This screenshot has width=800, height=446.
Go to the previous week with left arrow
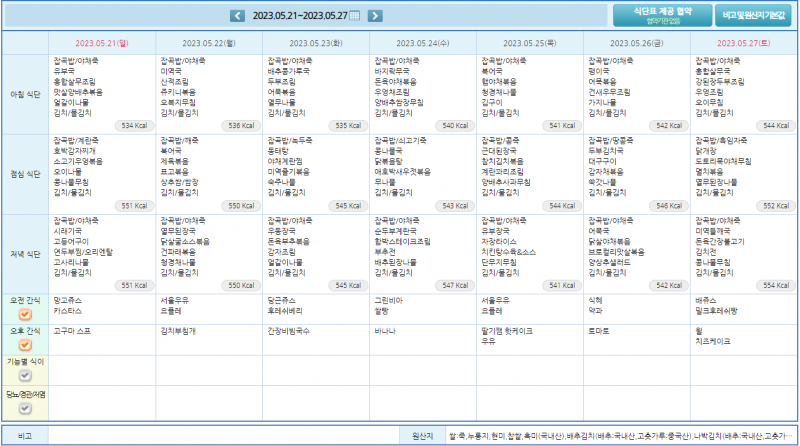point(237,16)
